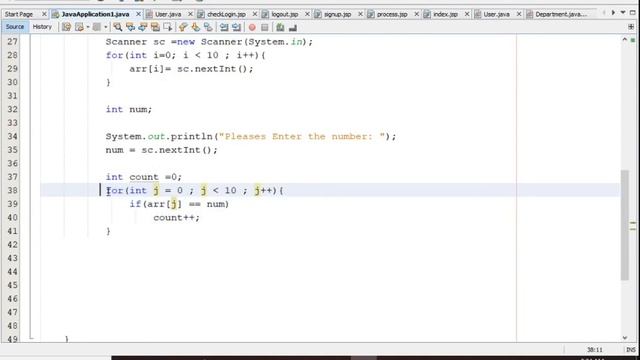
Task: Click the Forward navigation icon in editor toolbar
Action: click(97, 27)
